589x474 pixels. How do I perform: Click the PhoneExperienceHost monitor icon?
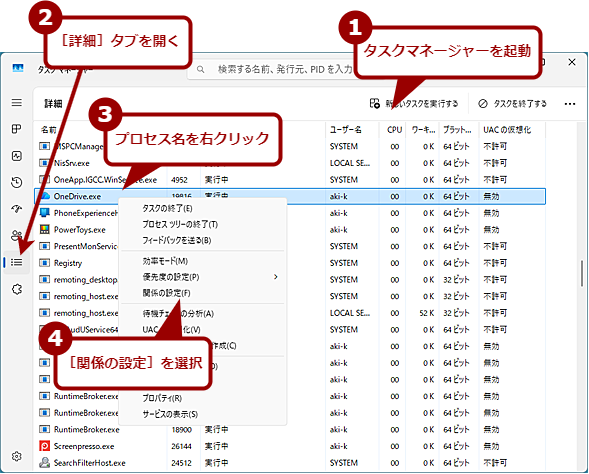[x=45, y=213]
